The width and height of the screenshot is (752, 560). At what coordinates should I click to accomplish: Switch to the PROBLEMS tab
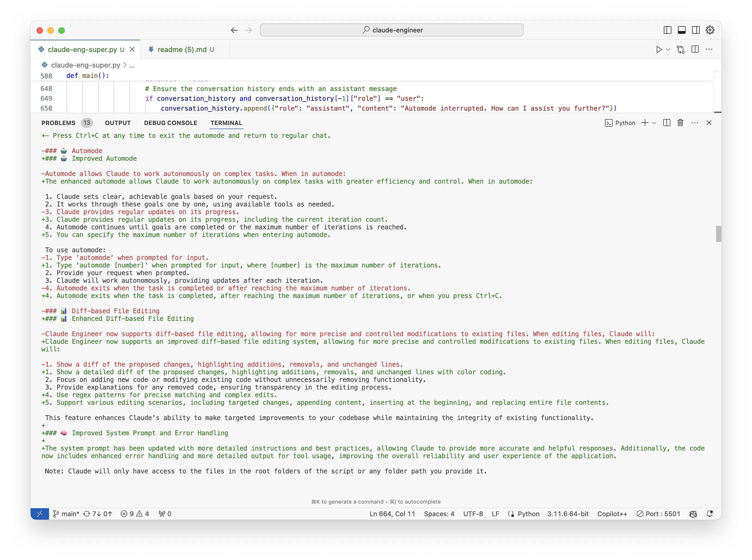coord(58,123)
